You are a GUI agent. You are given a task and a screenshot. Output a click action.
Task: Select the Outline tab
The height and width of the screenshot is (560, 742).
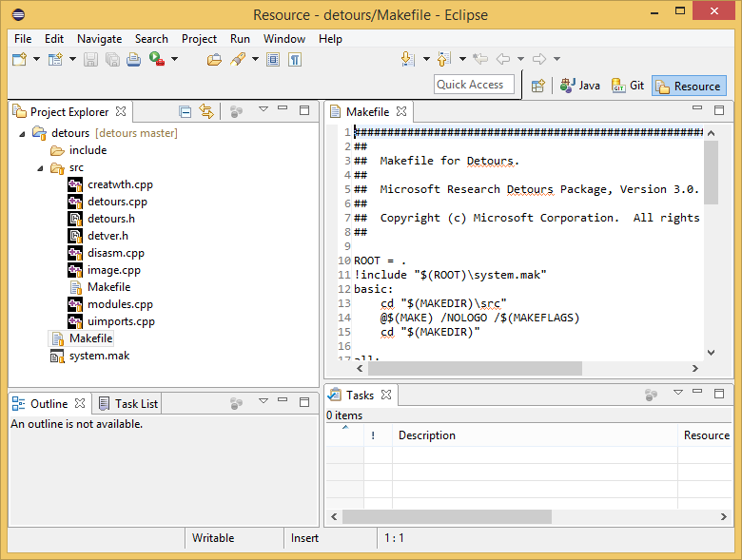pos(49,403)
